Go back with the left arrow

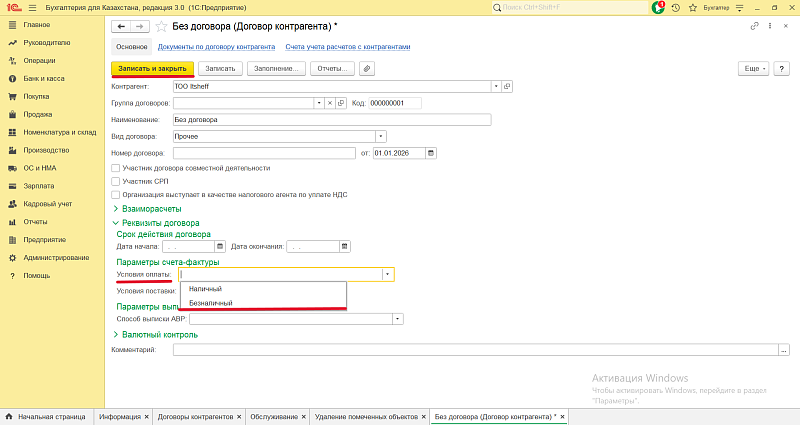(121, 27)
